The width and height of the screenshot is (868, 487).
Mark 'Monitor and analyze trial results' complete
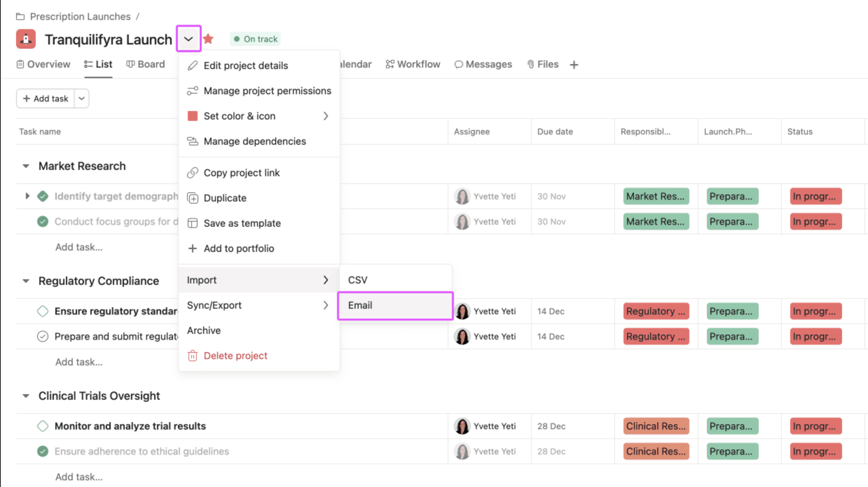(x=42, y=426)
